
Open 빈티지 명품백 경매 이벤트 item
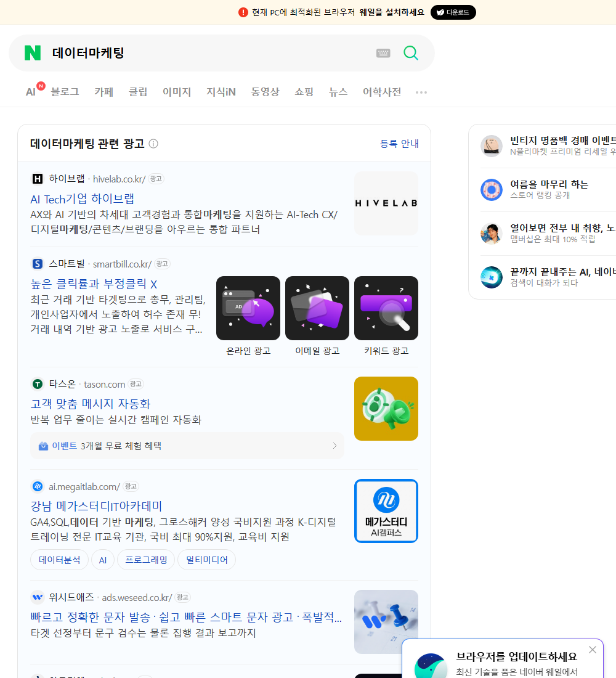coord(548,145)
